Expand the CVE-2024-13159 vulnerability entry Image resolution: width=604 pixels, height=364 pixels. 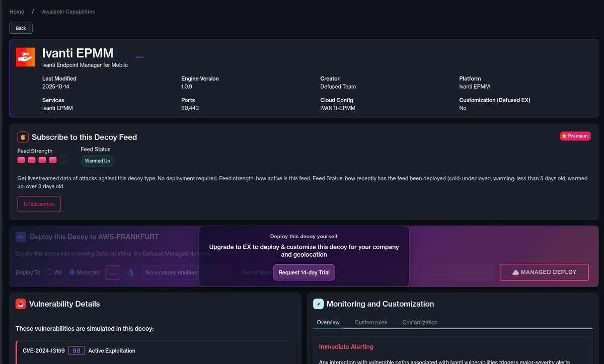151,350
